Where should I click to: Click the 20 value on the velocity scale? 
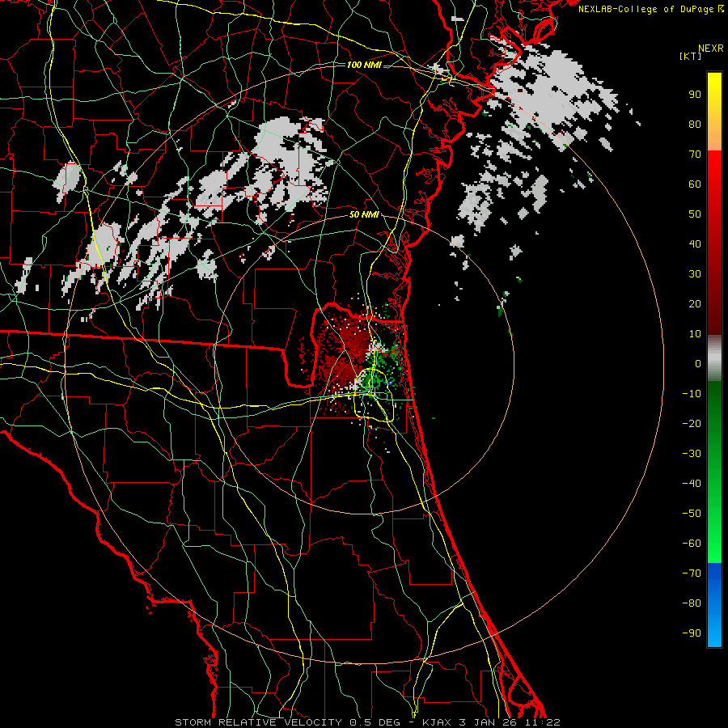695,303
